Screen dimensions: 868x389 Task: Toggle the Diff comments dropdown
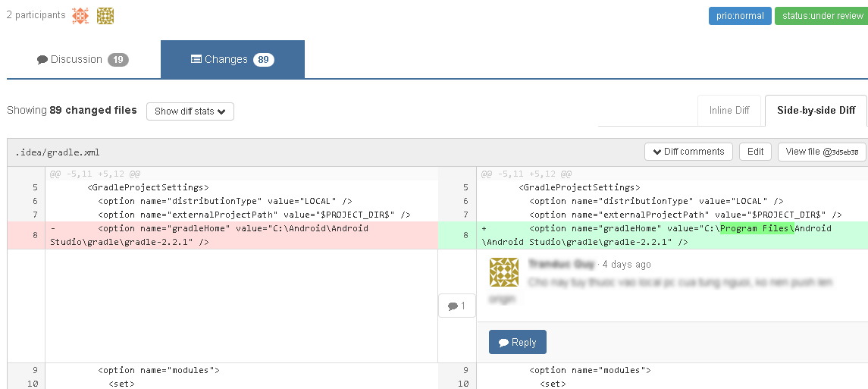point(688,152)
